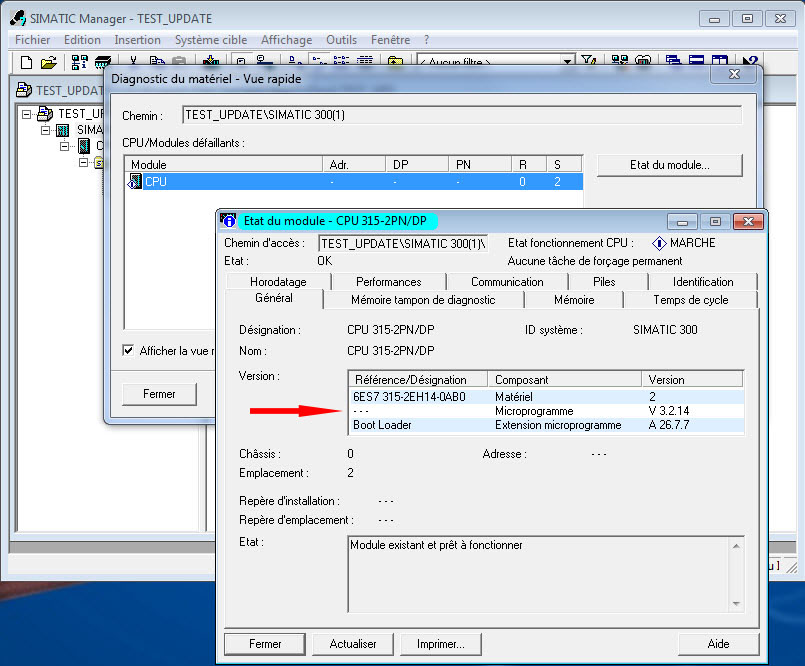Click the info icon in Etat du module title
This screenshot has height=666, width=805.
pyautogui.click(x=229, y=221)
